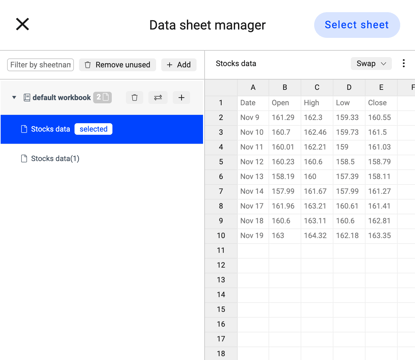Click cell with value 158.79
415x360 pixels.
click(x=381, y=162)
